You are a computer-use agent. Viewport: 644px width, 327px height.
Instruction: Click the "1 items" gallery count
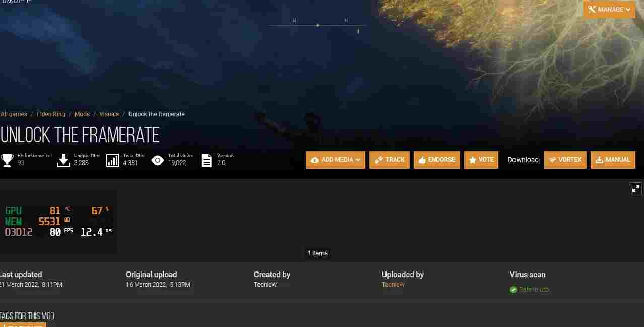click(x=317, y=253)
